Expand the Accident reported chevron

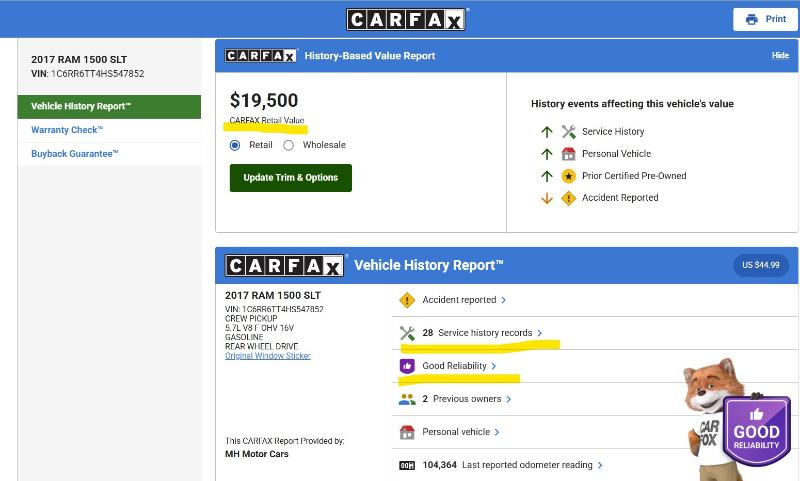coord(503,300)
